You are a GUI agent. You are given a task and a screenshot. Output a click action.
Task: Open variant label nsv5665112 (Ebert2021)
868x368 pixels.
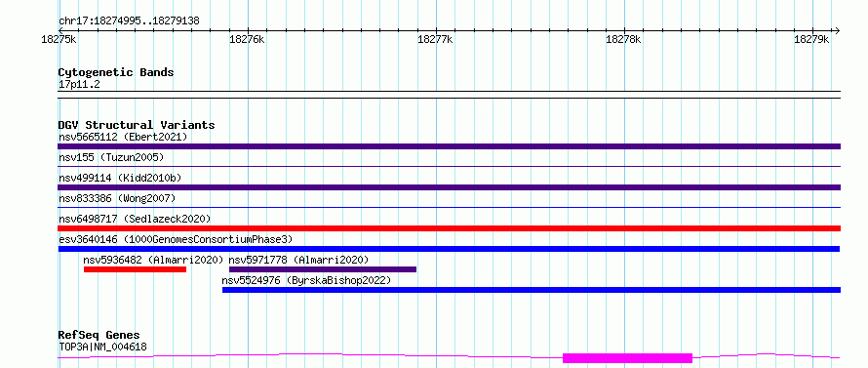pos(123,137)
